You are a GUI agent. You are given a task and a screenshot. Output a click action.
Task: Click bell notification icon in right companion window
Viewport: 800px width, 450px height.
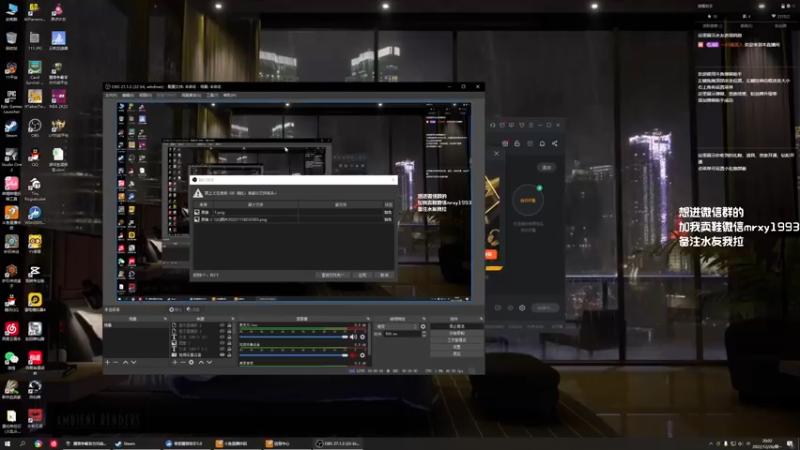coord(542,144)
